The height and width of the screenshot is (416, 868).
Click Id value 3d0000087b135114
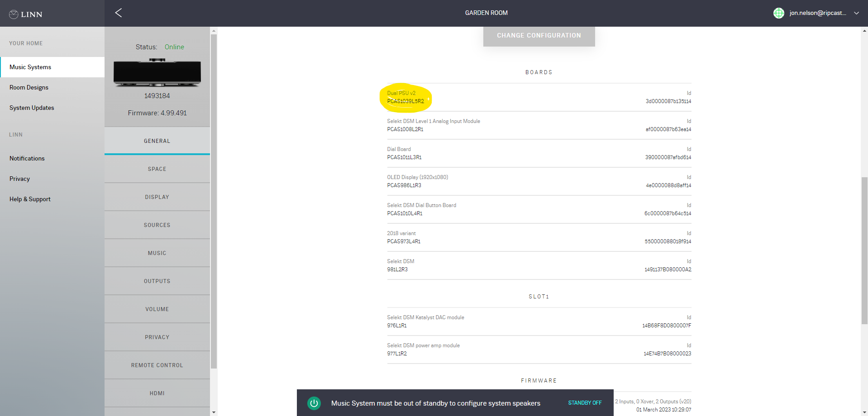coord(668,101)
